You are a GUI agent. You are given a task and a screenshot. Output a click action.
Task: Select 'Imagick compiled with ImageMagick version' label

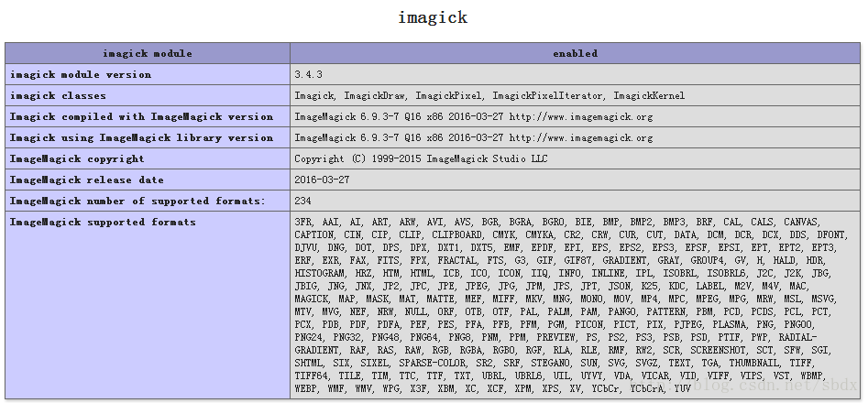tap(141, 116)
